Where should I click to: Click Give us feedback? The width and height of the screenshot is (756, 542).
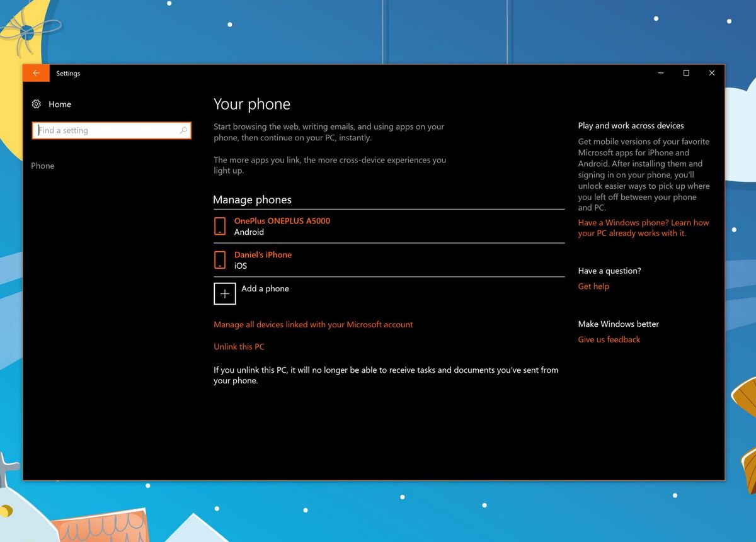(609, 339)
